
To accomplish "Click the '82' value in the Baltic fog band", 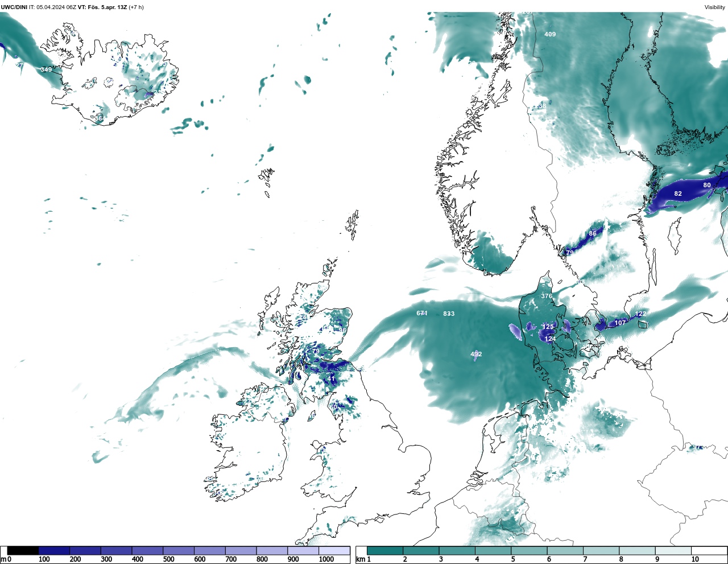I will point(678,194).
